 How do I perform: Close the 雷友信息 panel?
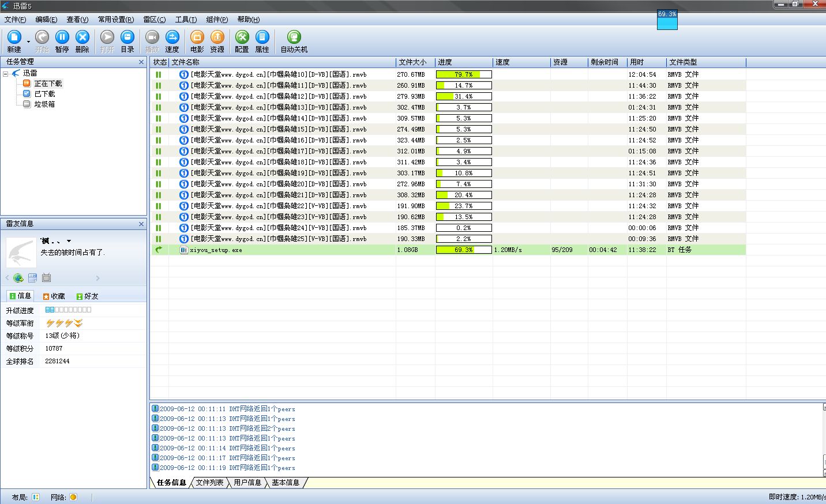(141, 224)
